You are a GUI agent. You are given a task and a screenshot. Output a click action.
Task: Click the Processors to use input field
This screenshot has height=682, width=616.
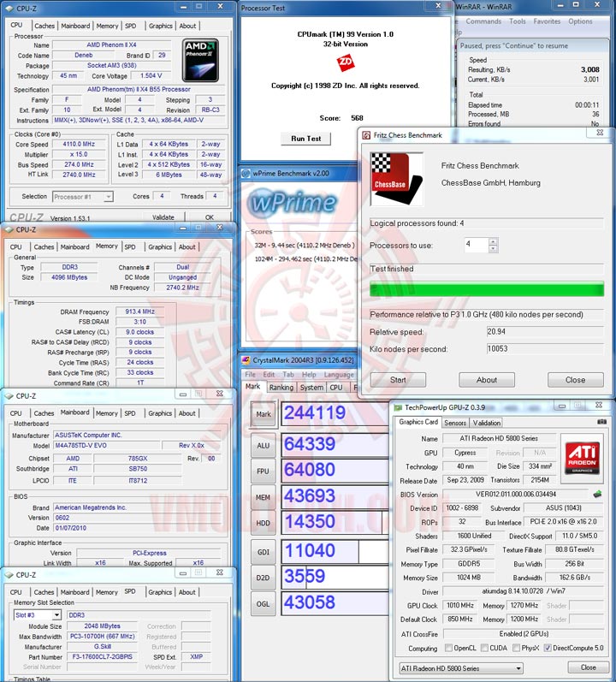pyautogui.click(x=477, y=245)
